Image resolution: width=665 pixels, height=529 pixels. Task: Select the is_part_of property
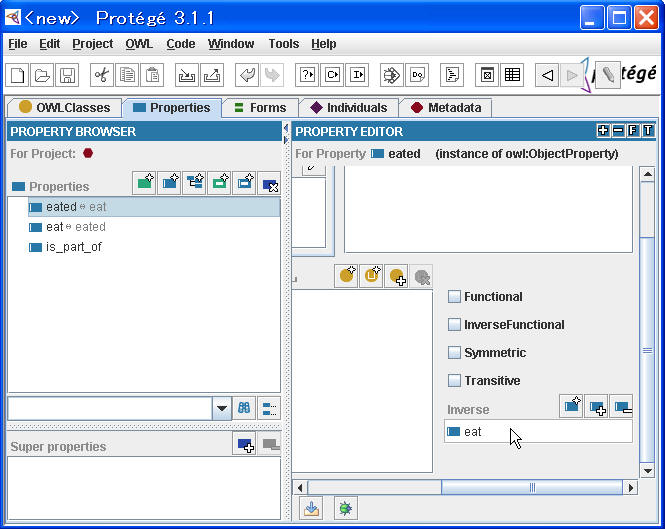tap(73, 247)
